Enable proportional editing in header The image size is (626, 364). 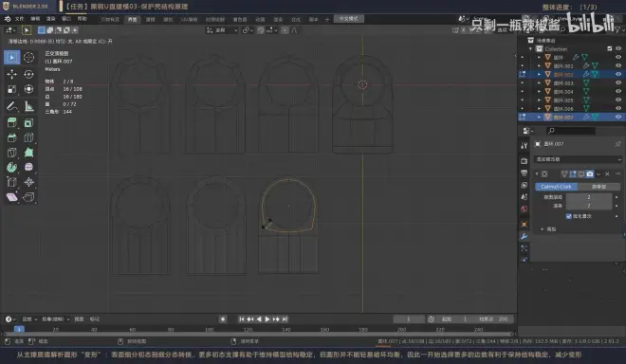(285, 30)
